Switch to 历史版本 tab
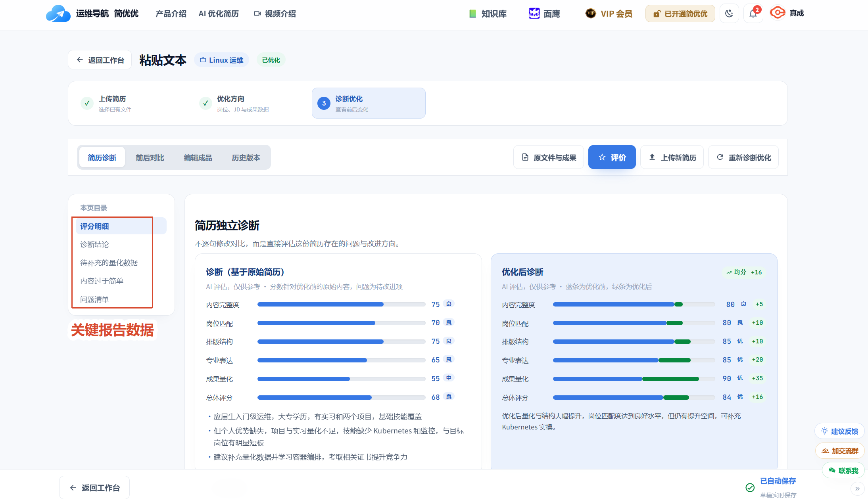Screen dimensions: 868x502 tap(246, 158)
